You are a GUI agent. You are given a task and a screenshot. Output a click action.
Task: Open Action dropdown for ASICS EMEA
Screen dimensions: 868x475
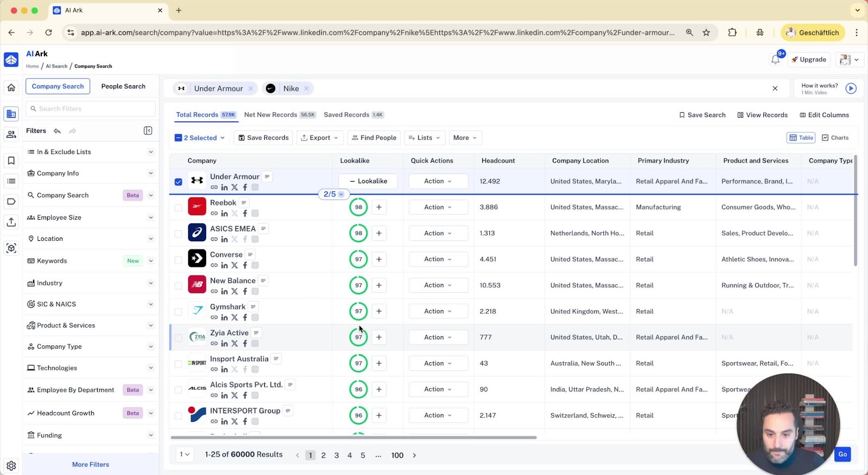(438, 233)
